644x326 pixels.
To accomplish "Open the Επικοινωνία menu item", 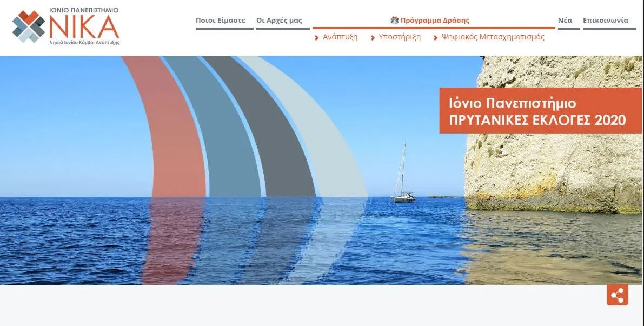I will pos(606,20).
